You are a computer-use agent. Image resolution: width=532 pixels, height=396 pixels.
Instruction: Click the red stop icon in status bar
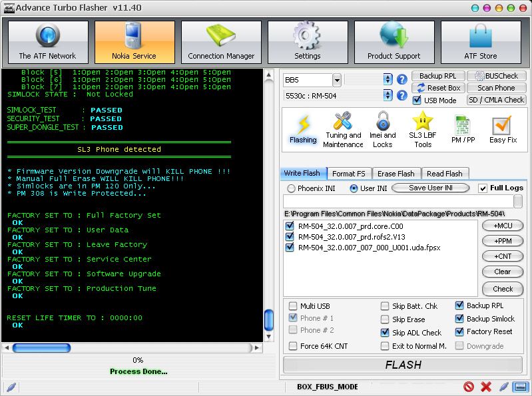[469, 387]
